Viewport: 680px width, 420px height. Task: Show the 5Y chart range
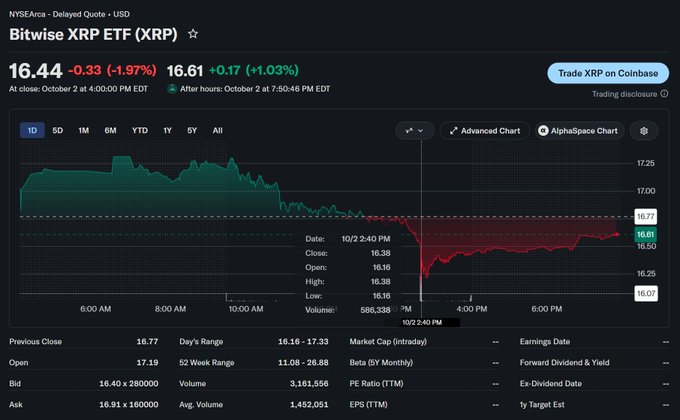(x=192, y=130)
